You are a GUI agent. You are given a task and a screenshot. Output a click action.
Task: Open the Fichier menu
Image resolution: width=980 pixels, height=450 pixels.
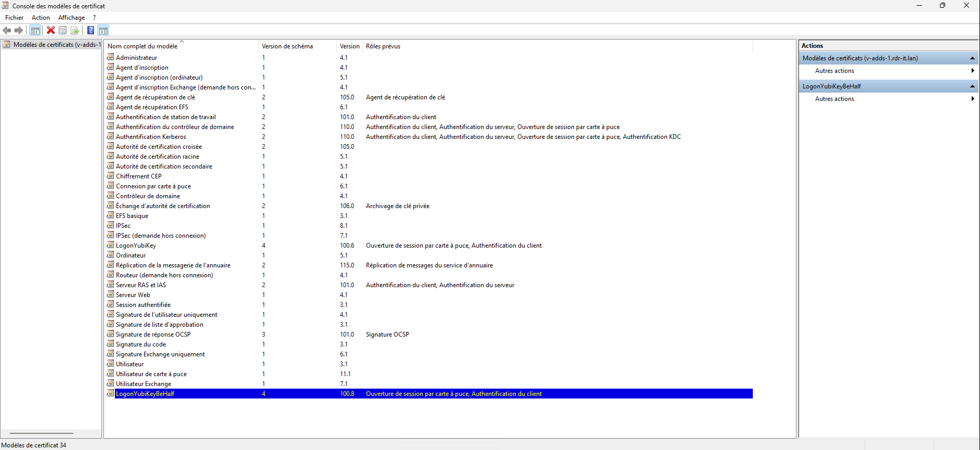click(x=14, y=18)
